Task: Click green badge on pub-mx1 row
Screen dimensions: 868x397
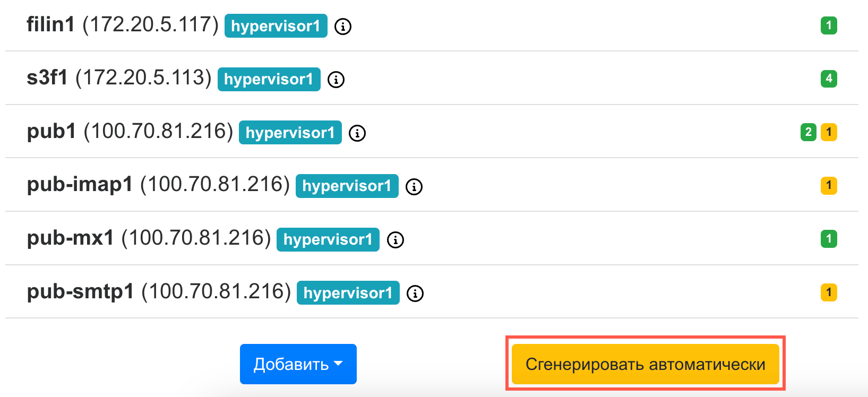Action: point(829,239)
